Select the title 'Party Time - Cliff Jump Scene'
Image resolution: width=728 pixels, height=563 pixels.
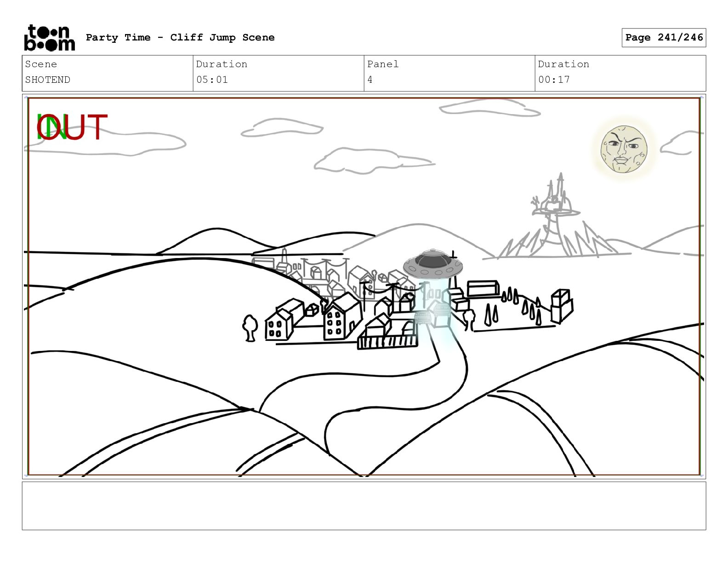(x=180, y=38)
